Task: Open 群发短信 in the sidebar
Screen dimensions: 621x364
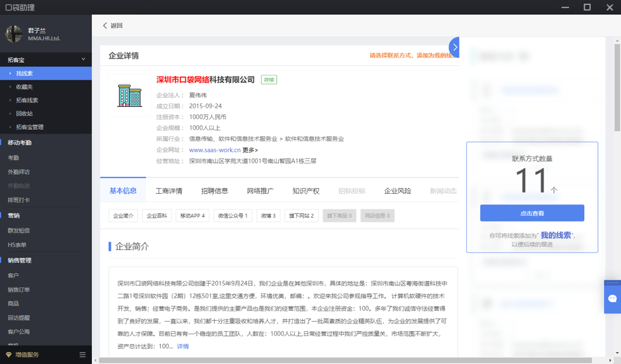Action: point(19,230)
